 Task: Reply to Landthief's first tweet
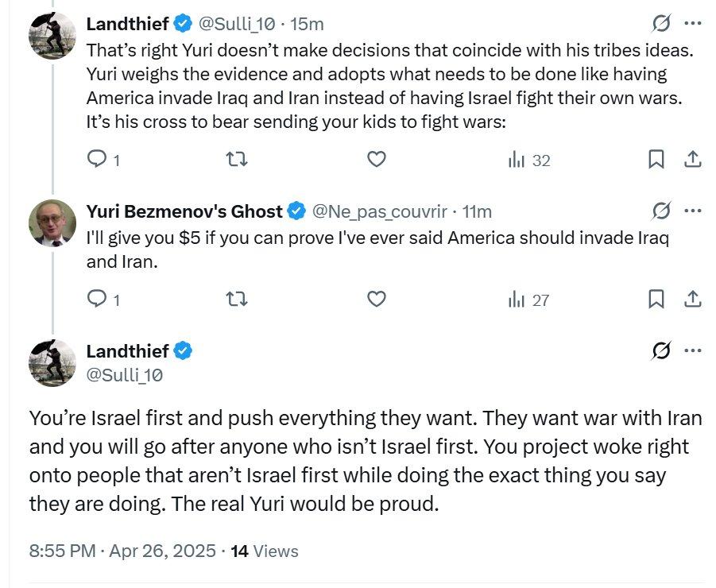coord(97,160)
